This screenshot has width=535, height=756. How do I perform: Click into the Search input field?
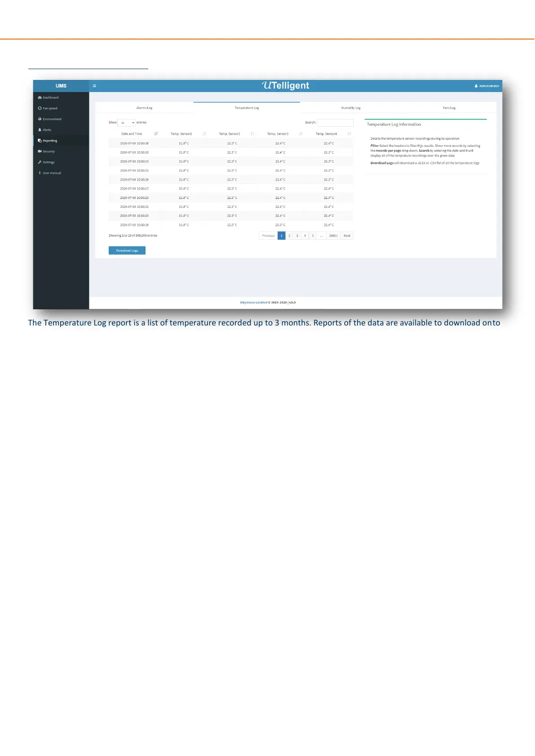click(335, 123)
